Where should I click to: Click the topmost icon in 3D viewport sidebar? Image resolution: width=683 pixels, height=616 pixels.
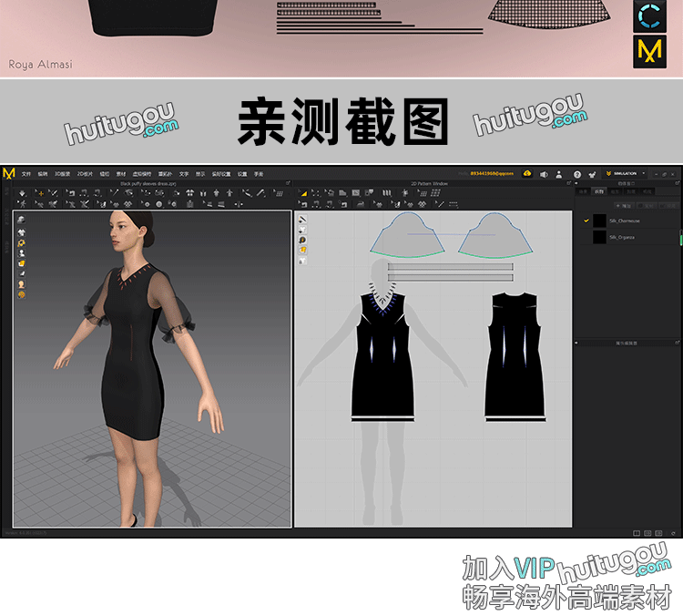click(x=21, y=220)
